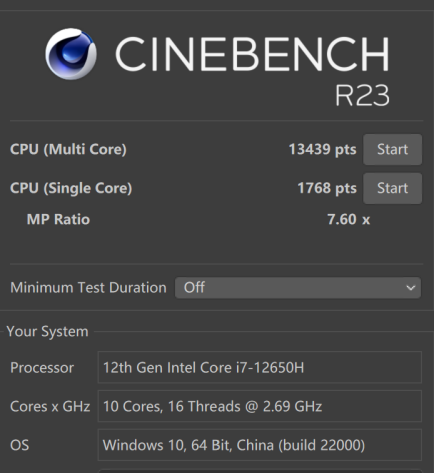Click the Cinebench sphere logo icon

pos(71,54)
